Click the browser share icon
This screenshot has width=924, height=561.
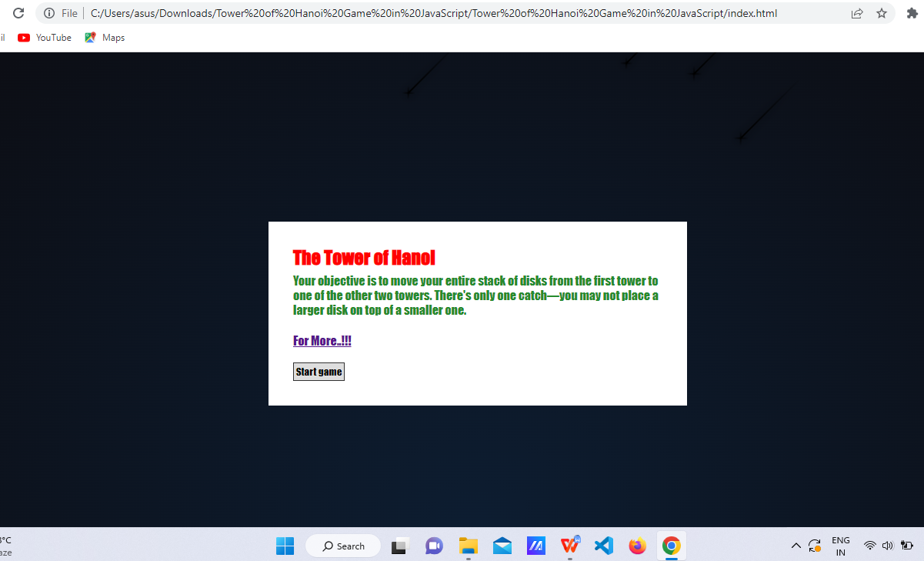click(x=856, y=13)
